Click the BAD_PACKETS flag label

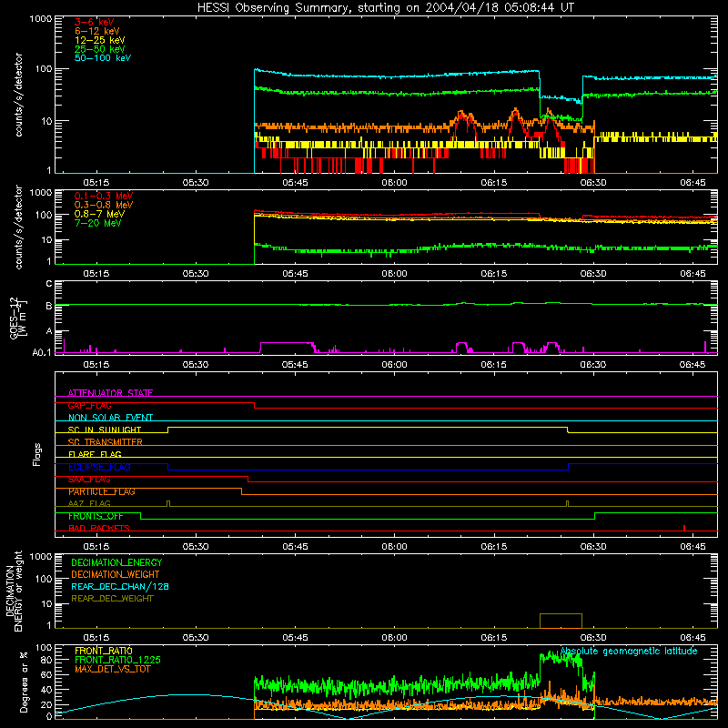(99, 528)
